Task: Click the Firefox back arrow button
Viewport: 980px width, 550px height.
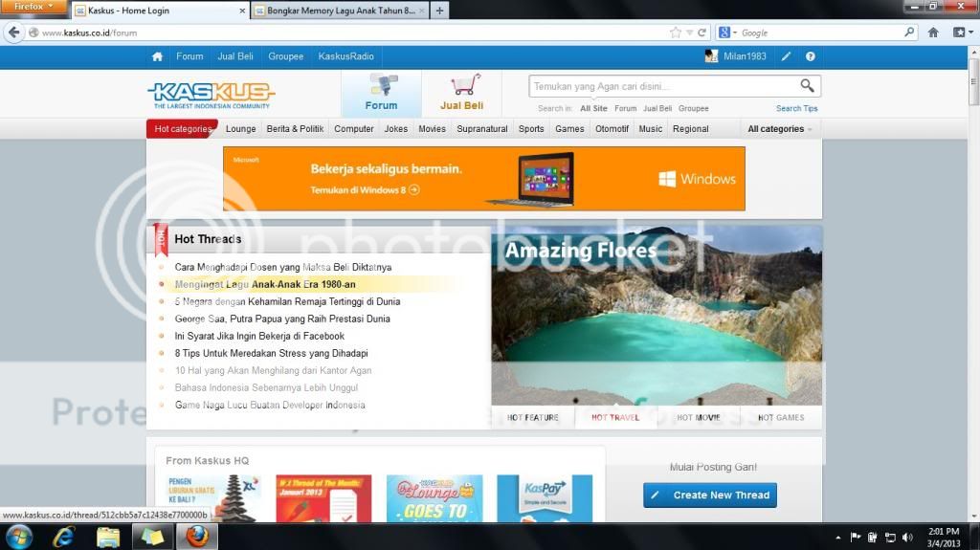Action: pyautogui.click(x=13, y=33)
